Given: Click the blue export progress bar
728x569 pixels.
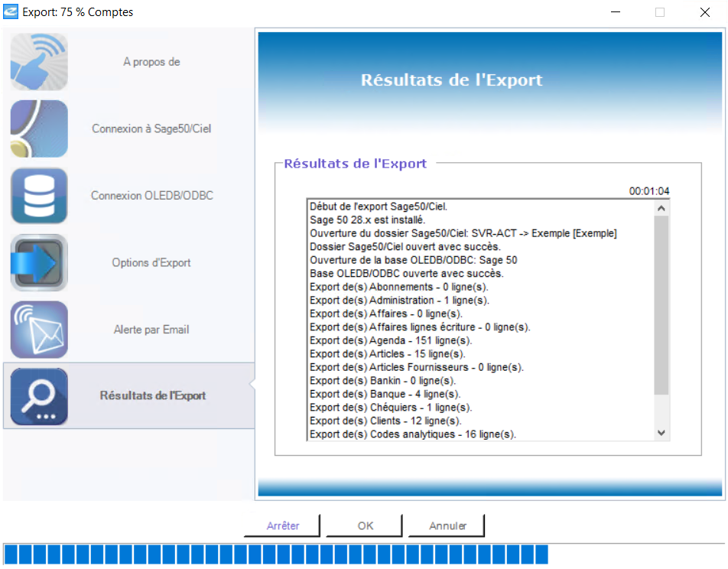Looking at the screenshot, I should pyautogui.click(x=275, y=554).
